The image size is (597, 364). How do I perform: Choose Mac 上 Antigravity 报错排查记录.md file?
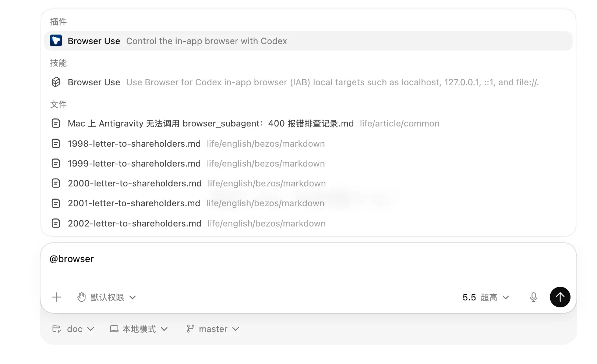(x=308, y=123)
